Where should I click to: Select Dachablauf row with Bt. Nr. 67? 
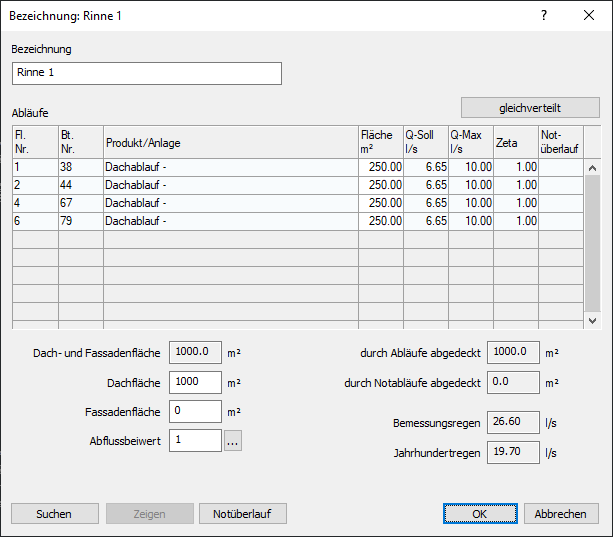point(298,203)
